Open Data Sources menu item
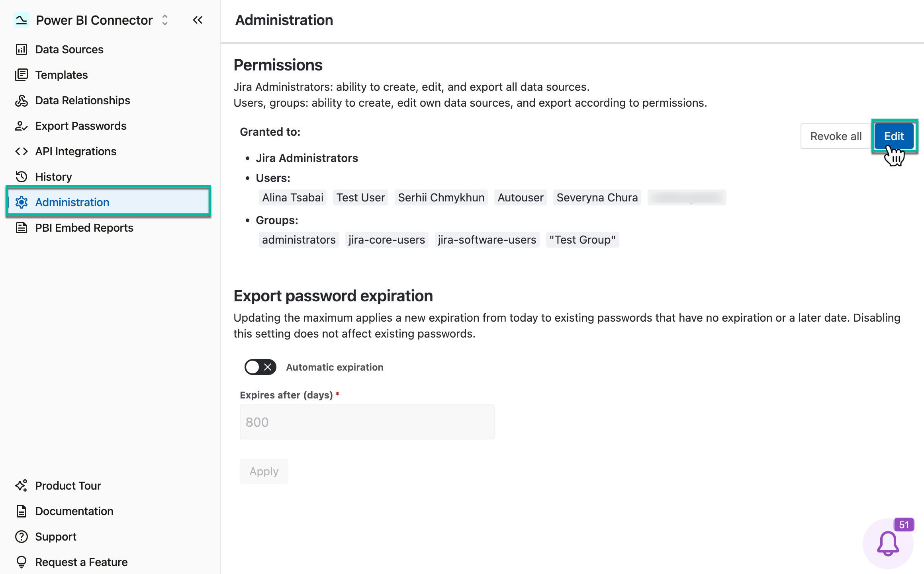The width and height of the screenshot is (924, 574). pos(69,49)
